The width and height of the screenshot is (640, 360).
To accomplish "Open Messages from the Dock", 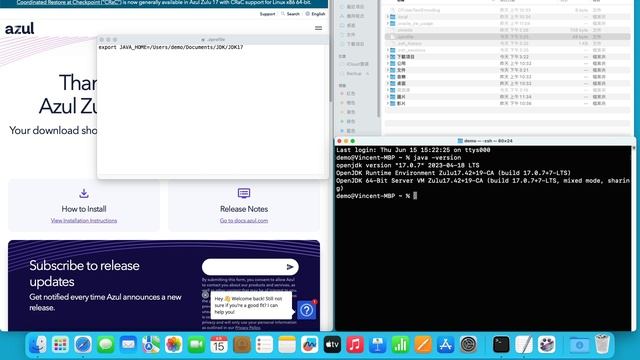I will pyautogui.click(x=106, y=345).
